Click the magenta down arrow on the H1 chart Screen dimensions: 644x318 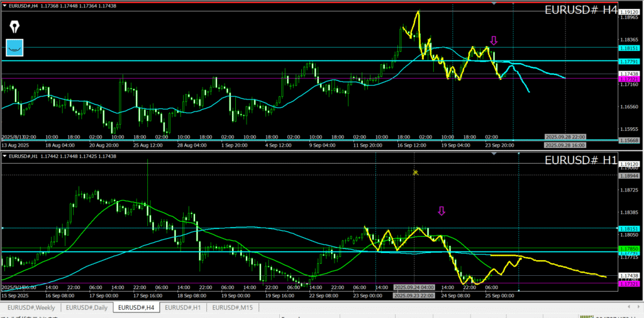click(x=441, y=211)
